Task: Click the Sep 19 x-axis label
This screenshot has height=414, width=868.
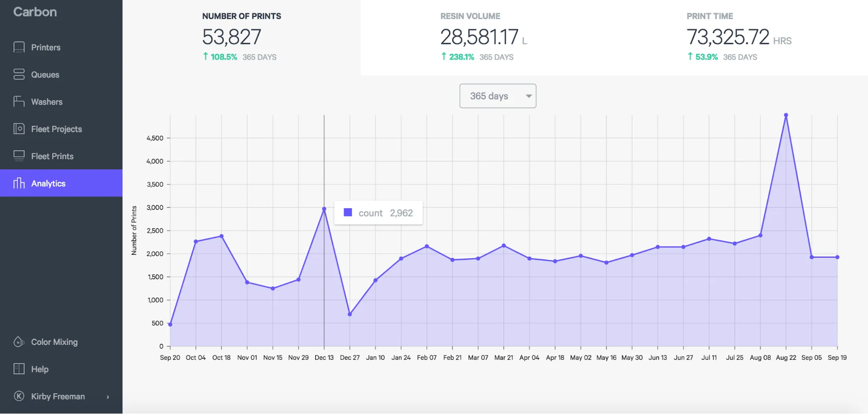Action: pos(837,358)
